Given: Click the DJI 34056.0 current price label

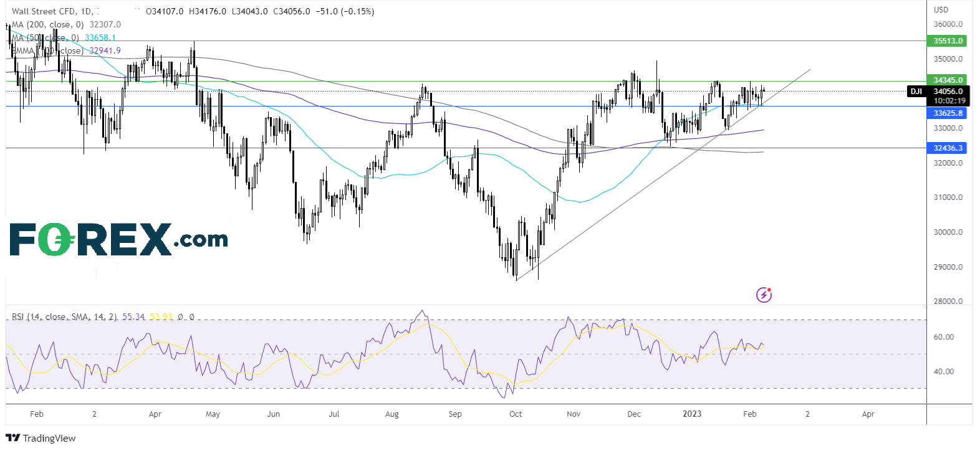Looking at the screenshot, I should (x=938, y=91).
